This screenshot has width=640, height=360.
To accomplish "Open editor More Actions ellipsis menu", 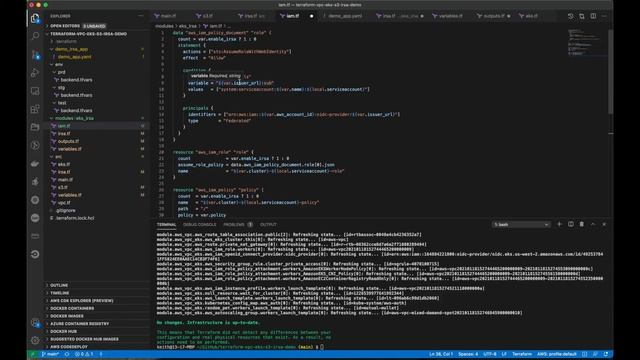I will click(604, 16).
